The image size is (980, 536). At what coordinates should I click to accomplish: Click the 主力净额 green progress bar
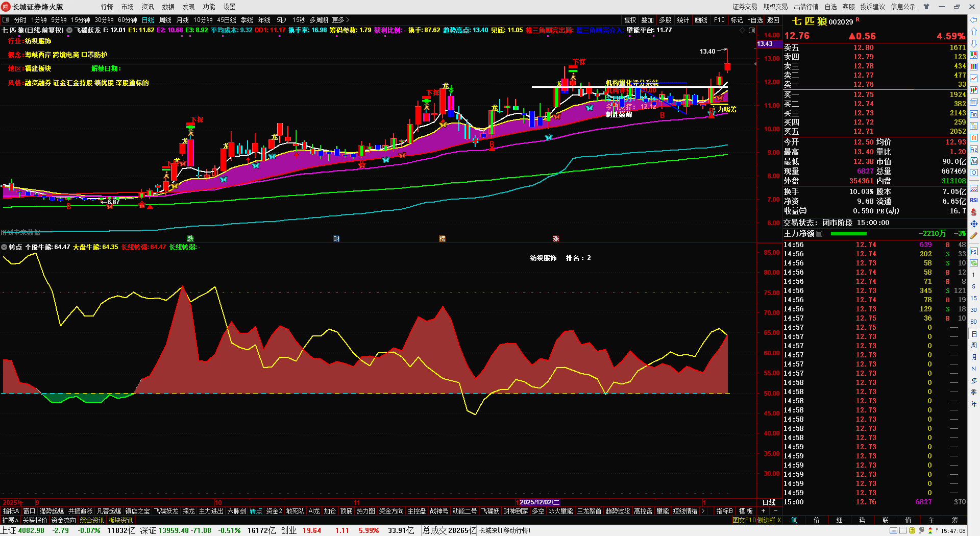coord(849,234)
